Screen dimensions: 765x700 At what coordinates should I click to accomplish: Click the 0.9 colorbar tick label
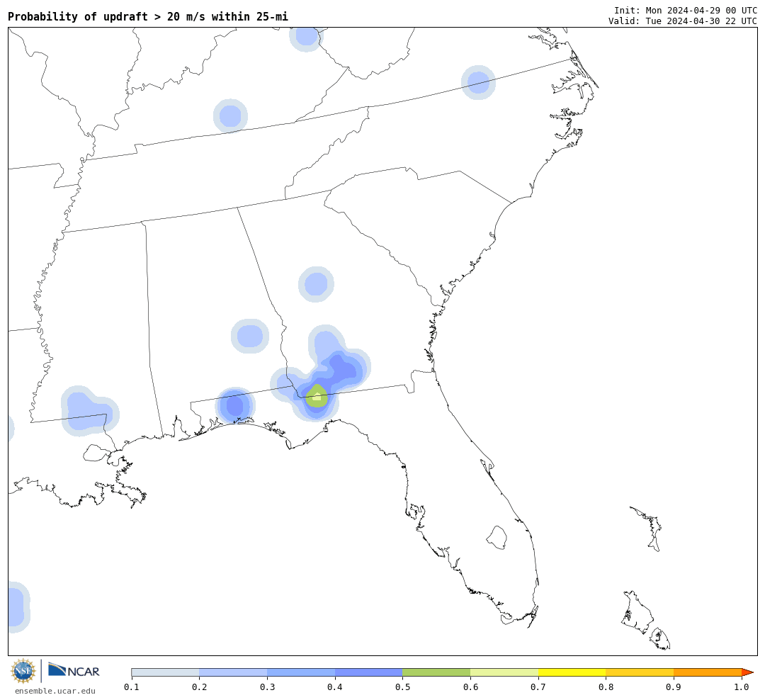point(674,687)
